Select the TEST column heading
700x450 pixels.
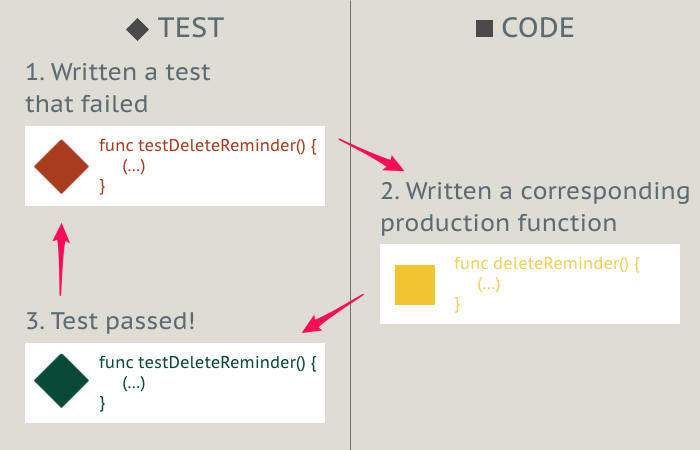[191, 28]
